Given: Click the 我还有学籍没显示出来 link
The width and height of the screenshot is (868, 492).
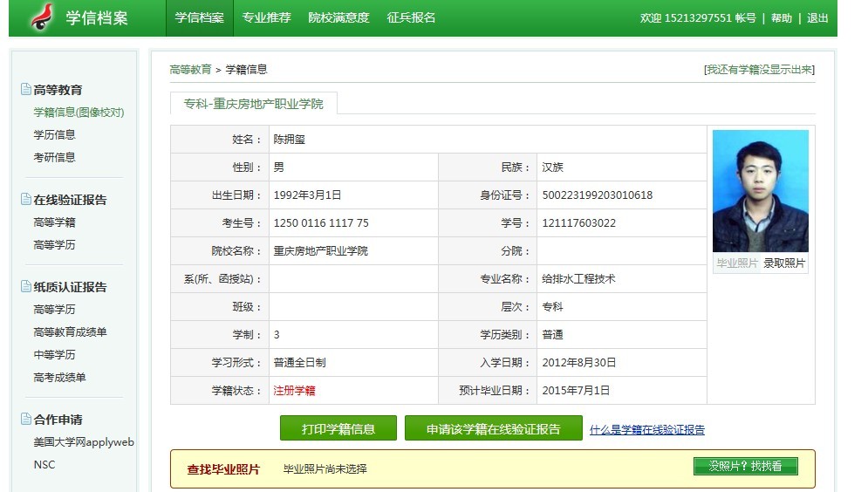Looking at the screenshot, I should coord(759,69).
